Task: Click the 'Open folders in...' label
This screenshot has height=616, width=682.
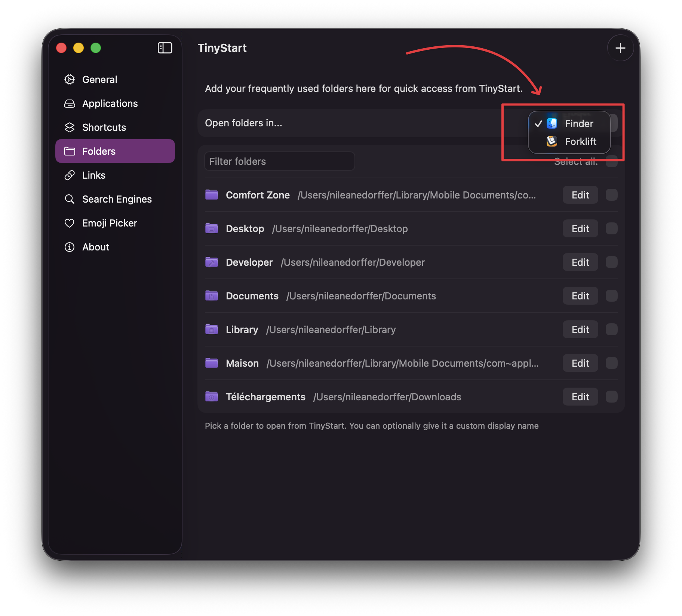Action: pyautogui.click(x=243, y=123)
